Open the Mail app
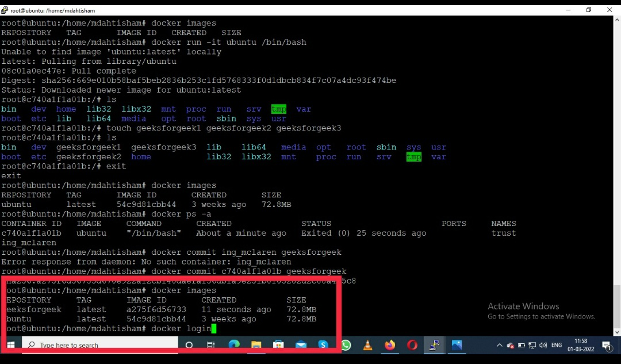Screen dimensions: 621x364 click(x=301, y=345)
